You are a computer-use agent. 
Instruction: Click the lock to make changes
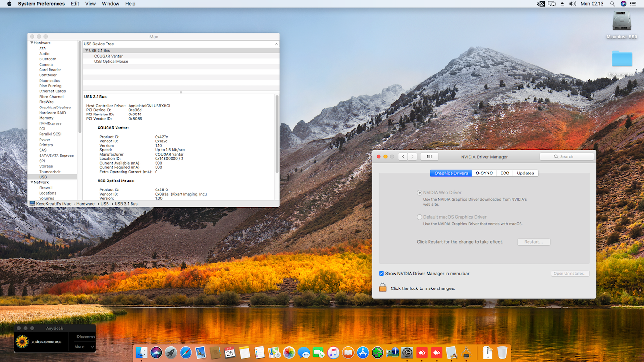coord(383,288)
